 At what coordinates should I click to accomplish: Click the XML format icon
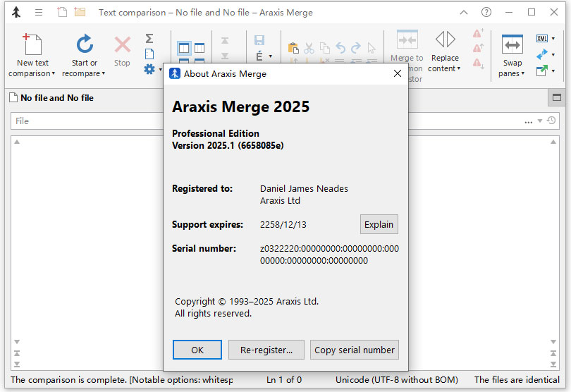[542, 38]
